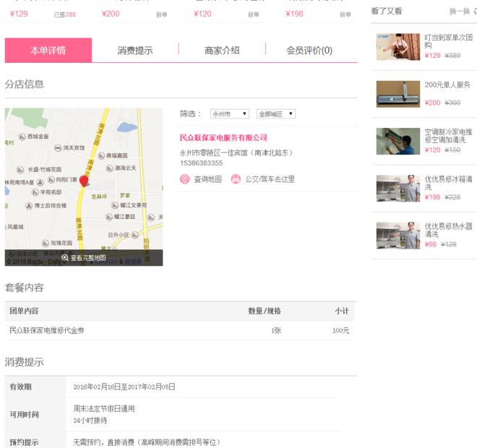Click the magnifier icon on map bar

point(65,258)
